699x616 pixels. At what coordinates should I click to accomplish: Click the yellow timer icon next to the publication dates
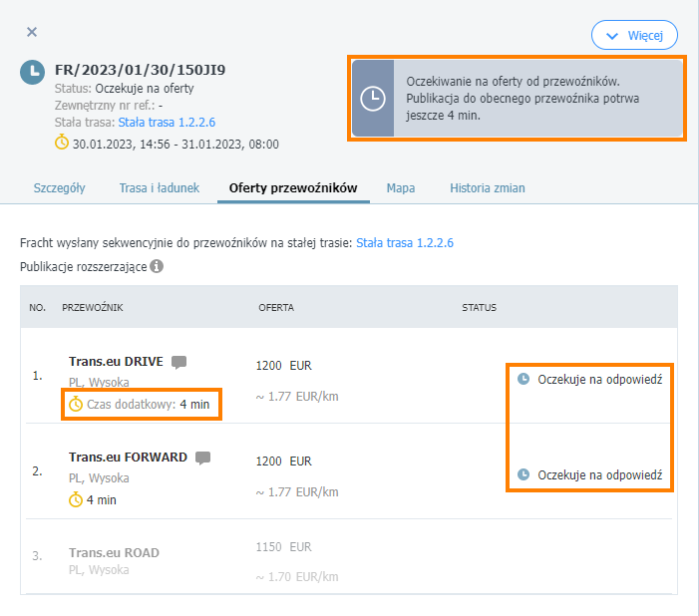[62, 143]
